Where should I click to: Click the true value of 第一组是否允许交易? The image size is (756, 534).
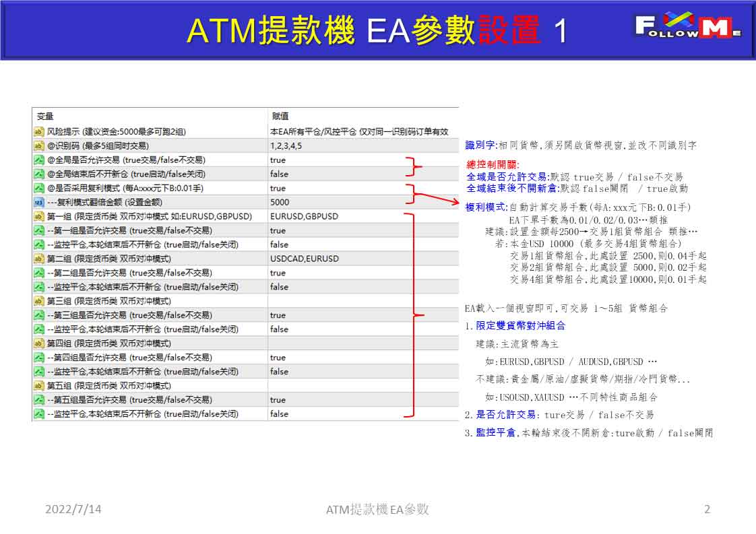pos(278,231)
